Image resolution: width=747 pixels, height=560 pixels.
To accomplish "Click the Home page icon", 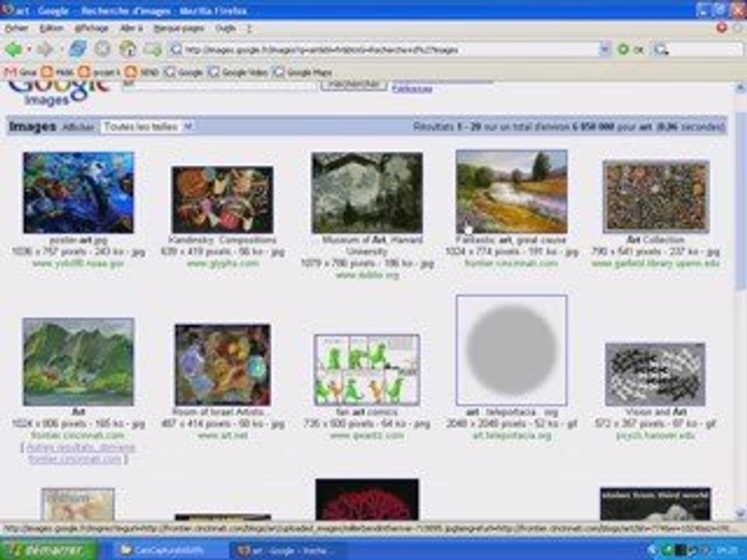I will click(x=128, y=48).
